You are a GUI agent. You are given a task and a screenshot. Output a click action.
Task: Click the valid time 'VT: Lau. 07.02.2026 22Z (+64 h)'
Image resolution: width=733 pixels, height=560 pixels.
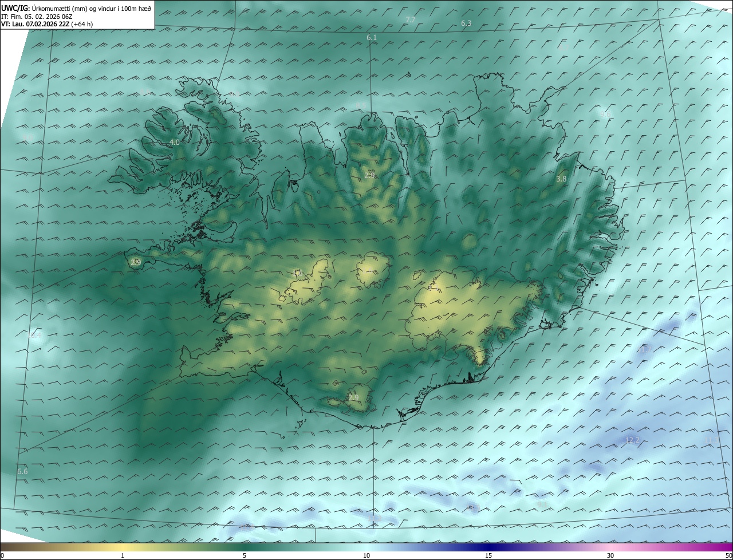pyautogui.click(x=47, y=23)
